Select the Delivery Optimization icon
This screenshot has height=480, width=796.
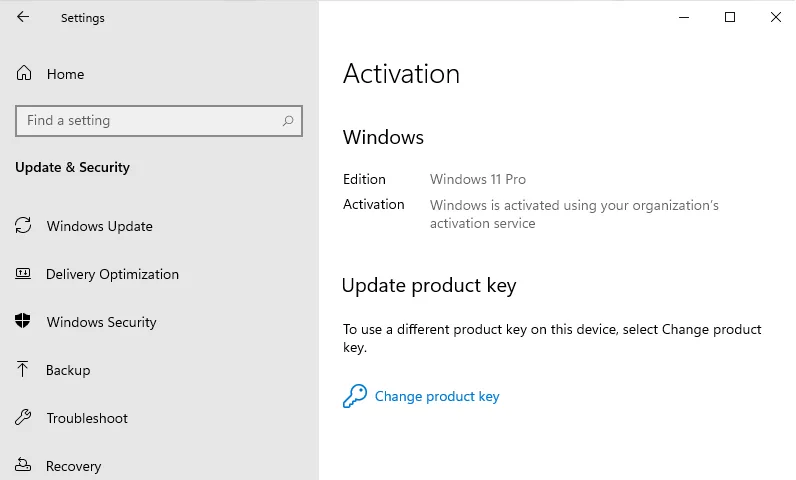[x=23, y=274]
